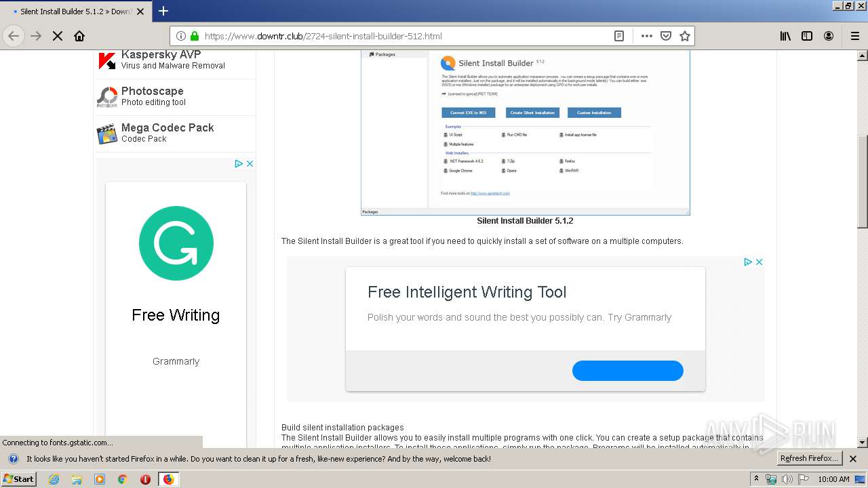Click scrollbar down arrow
Screen dimensions: 868x488
click(862, 443)
